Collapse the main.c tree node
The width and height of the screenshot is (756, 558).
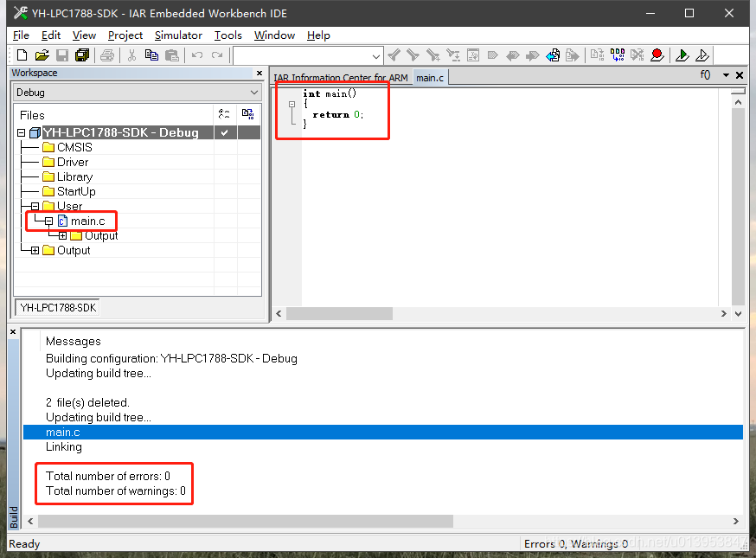click(48, 221)
